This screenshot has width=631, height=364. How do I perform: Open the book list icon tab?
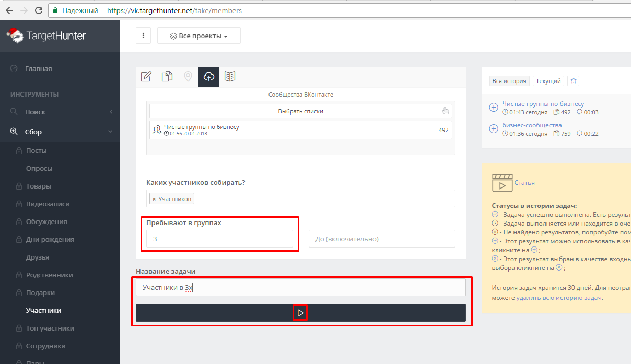pos(230,77)
